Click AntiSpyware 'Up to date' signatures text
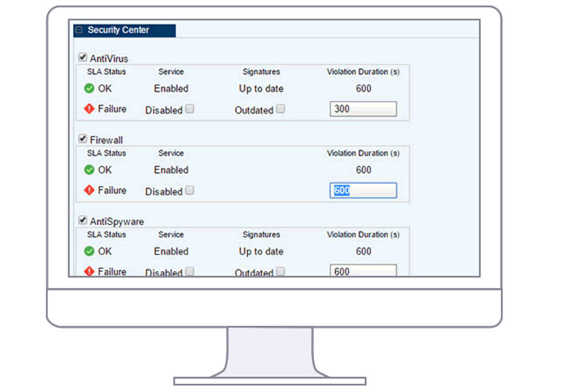Screen dimensions: 563x392 click(261, 251)
